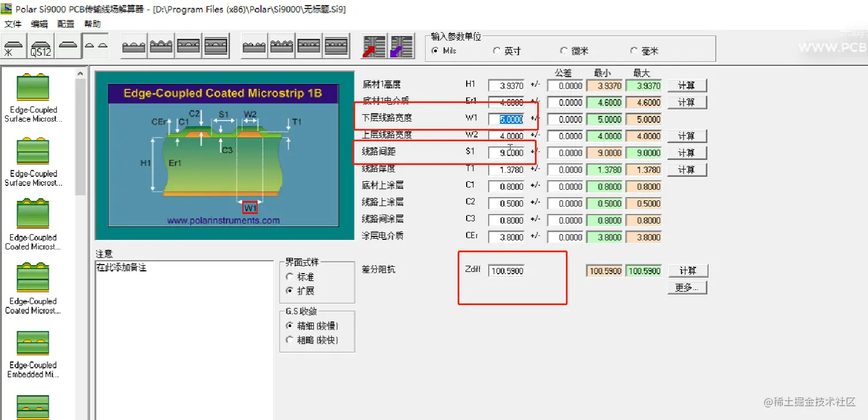Image resolution: width=868 pixels, height=420 pixels.
Task: Open the 文件 menu
Action: coord(13,24)
